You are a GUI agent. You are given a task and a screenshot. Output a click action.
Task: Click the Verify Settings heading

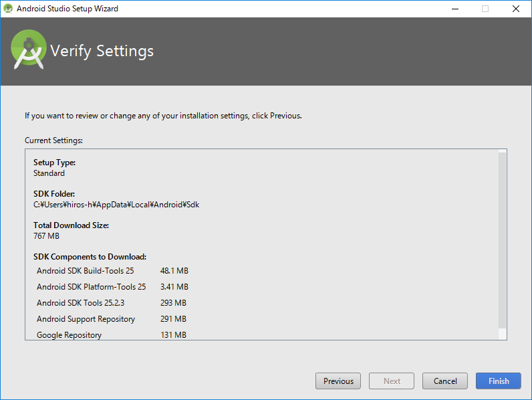pos(102,51)
